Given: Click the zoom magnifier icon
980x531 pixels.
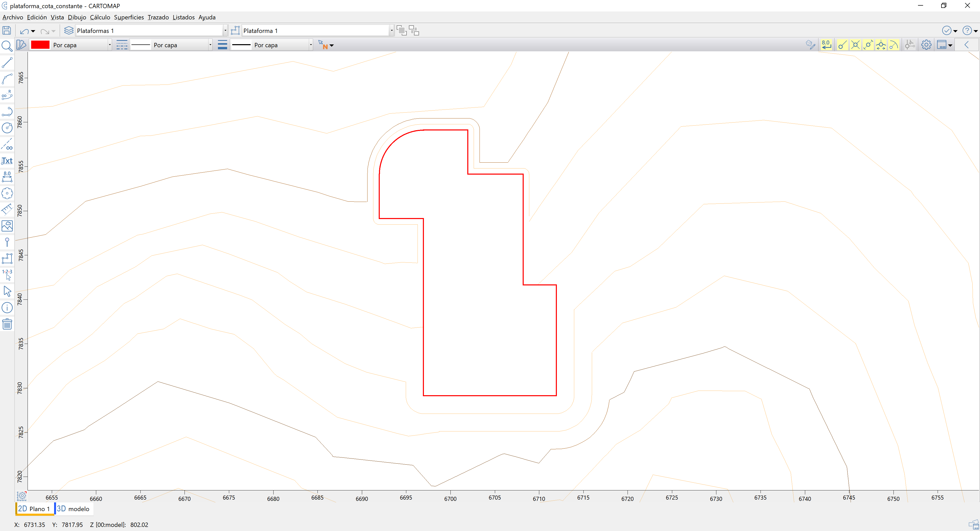Looking at the screenshot, I should pyautogui.click(x=7, y=46).
